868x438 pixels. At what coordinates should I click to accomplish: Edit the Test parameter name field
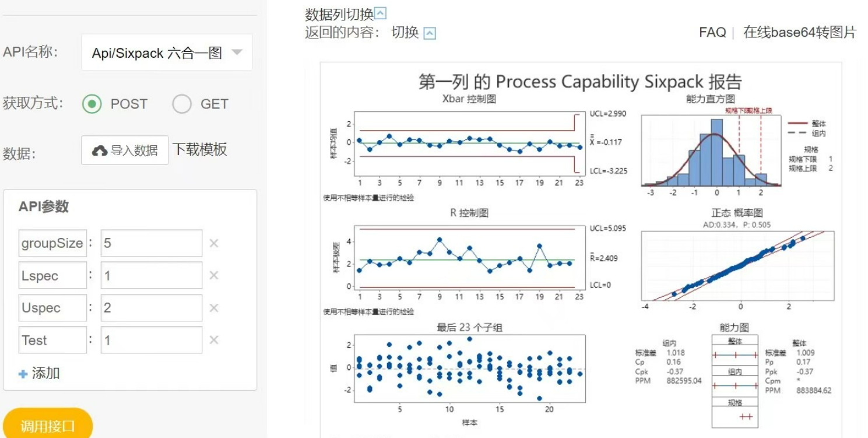click(x=52, y=340)
